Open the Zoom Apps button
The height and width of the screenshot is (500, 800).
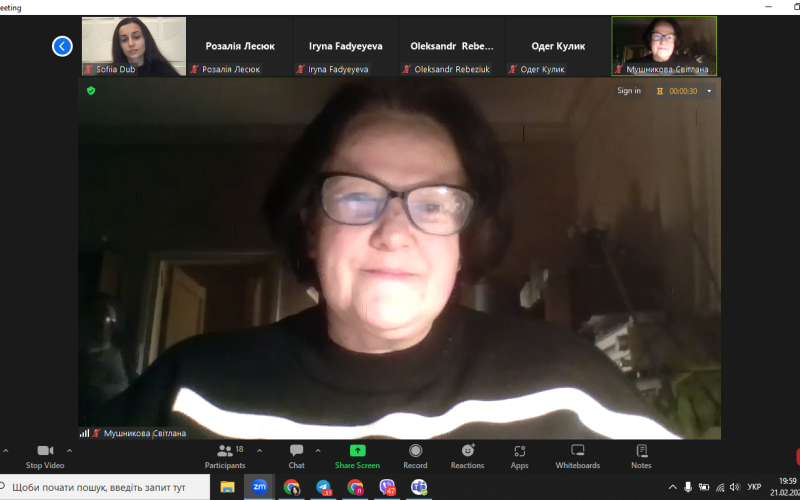click(x=519, y=456)
